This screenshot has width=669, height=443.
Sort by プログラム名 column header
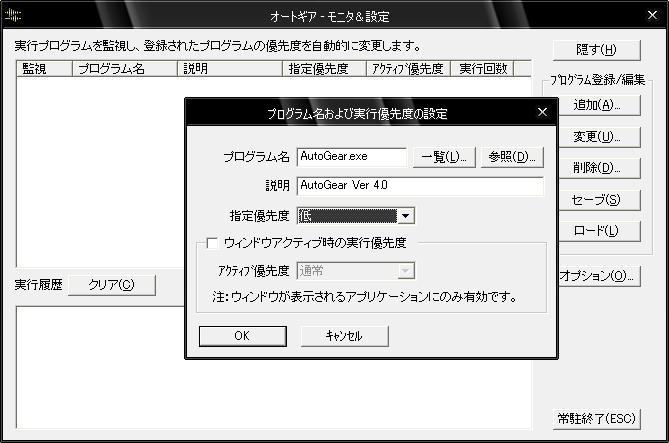tap(125, 69)
